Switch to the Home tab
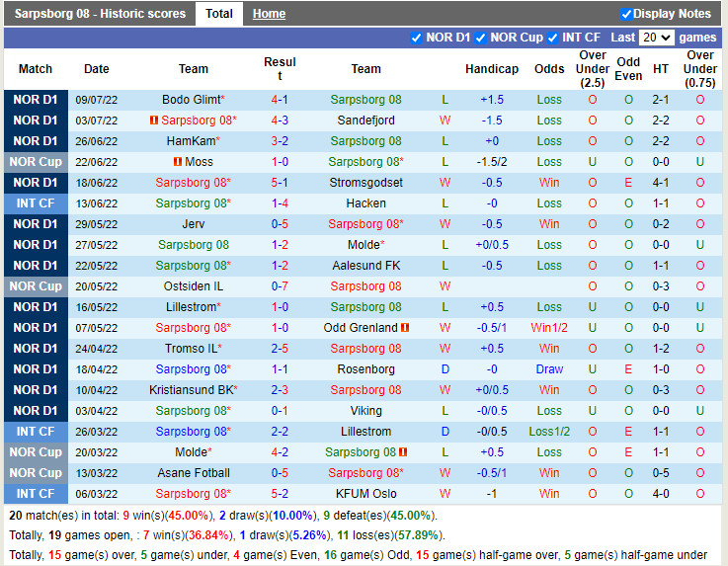This screenshot has width=728, height=566. (269, 14)
